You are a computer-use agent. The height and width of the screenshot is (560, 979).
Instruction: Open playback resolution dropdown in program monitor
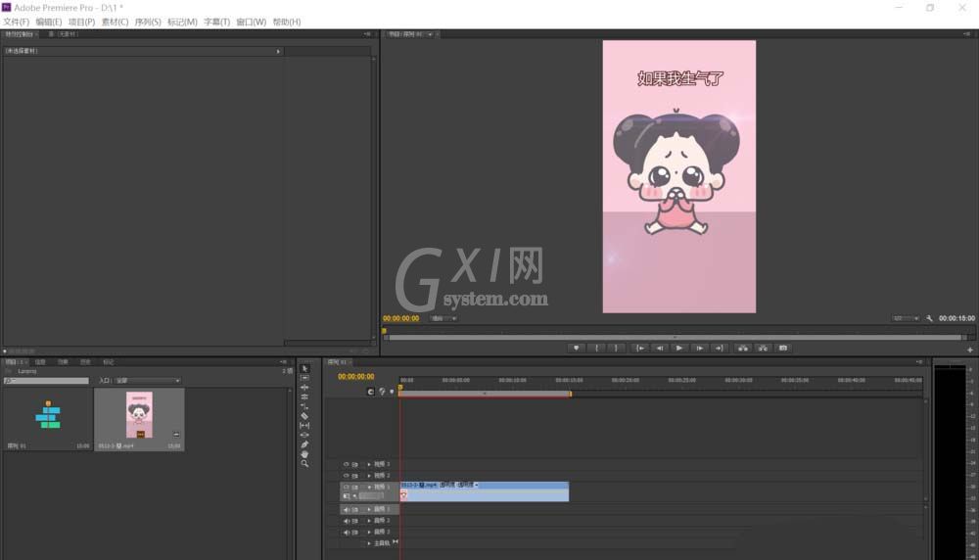[906, 318]
